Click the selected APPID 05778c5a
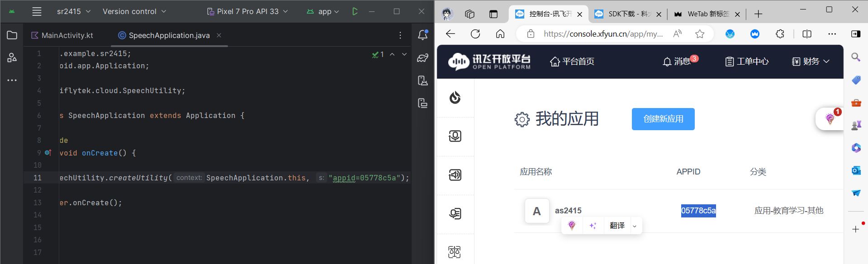Viewport: 868px width, 264px height. [x=698, y=211]
